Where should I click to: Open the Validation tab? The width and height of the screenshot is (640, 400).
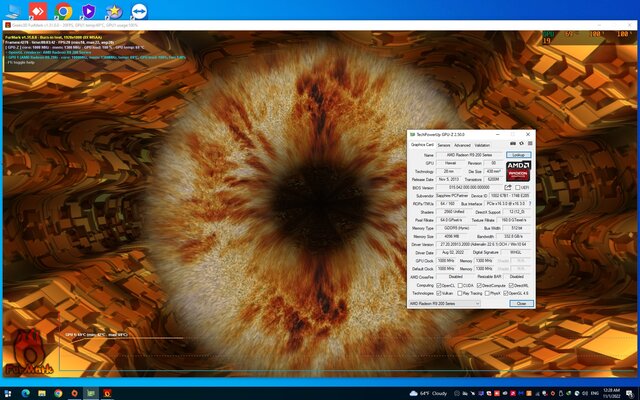click(x=483, y=144)
